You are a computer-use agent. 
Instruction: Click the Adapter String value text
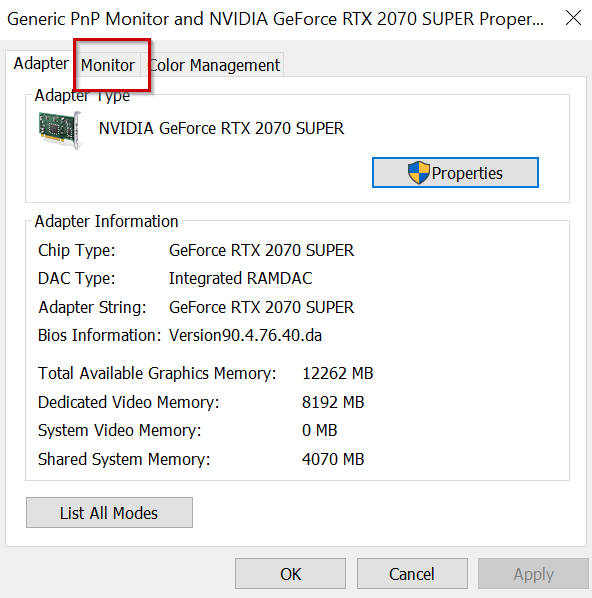coord(261,307)
